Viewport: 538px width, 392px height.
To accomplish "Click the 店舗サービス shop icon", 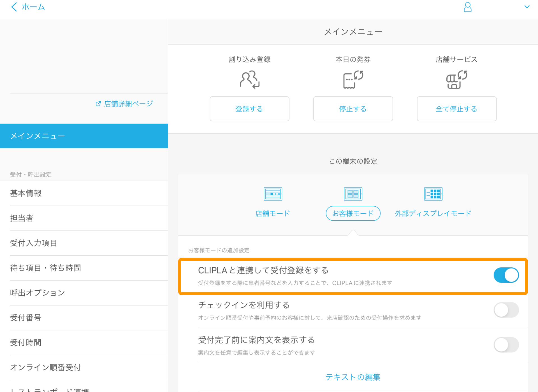I will [x=457, y=80].
